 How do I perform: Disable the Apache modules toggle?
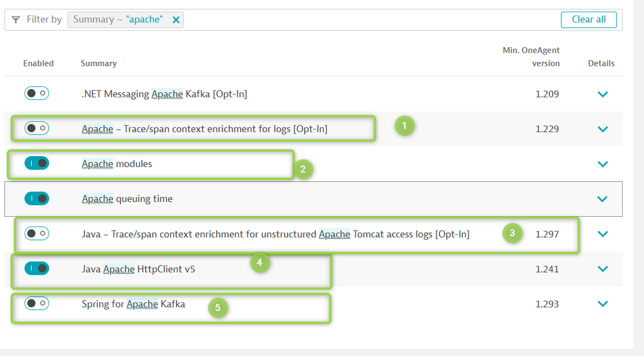pos(37,163)
